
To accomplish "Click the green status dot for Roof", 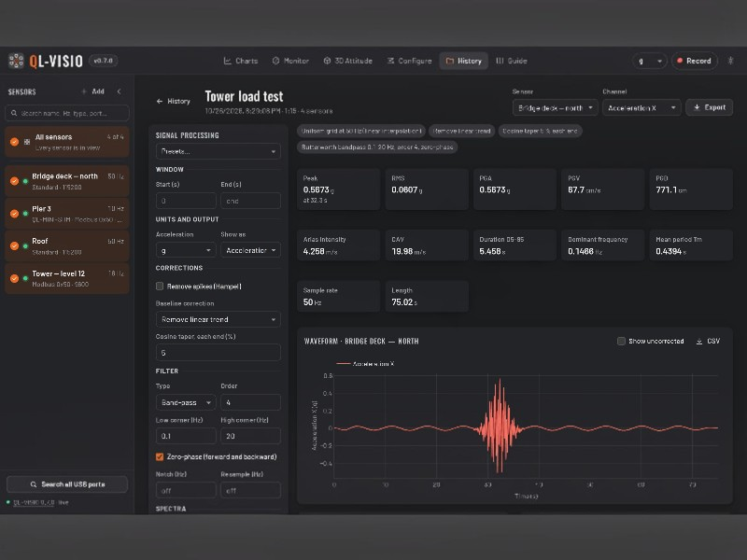I will 25,246.
